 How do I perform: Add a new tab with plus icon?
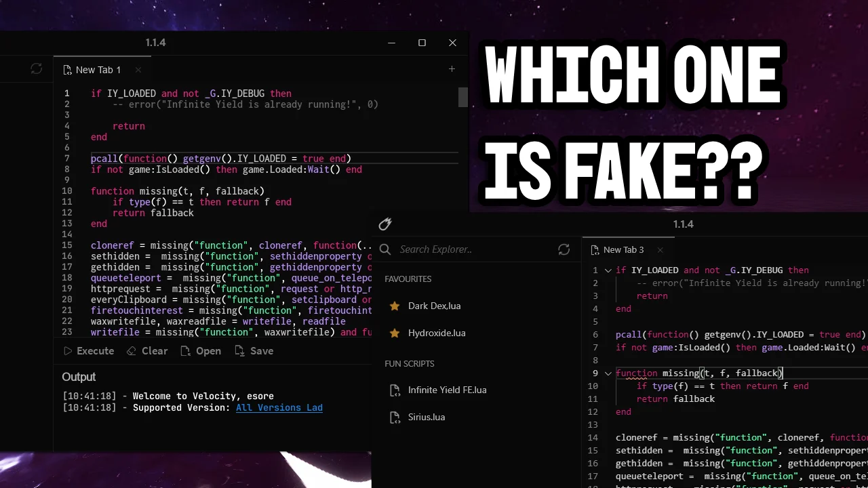pos(452,68)
